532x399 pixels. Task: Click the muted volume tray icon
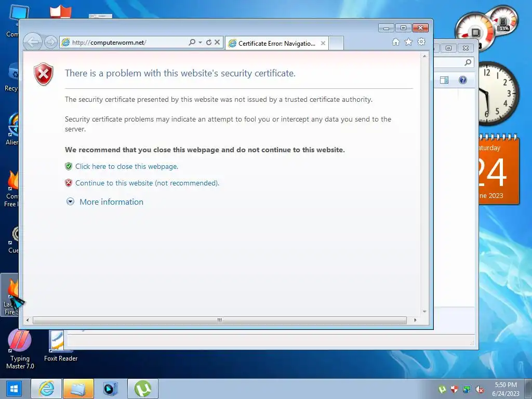[480, 389]
